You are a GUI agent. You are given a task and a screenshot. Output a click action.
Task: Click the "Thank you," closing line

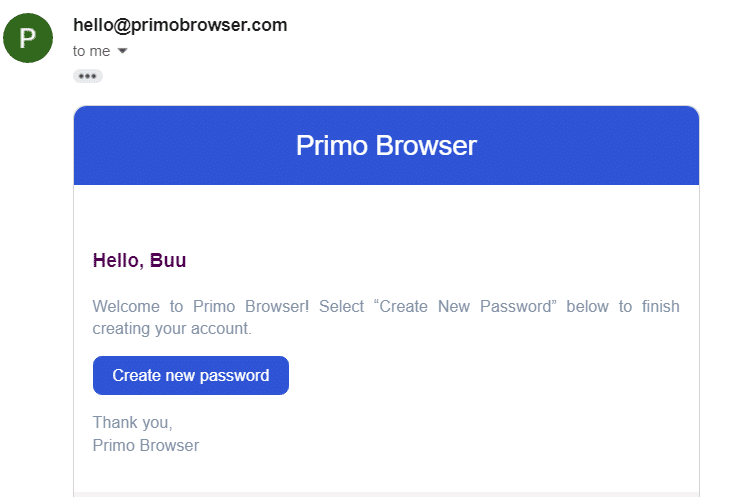click(x=132, y=422)
